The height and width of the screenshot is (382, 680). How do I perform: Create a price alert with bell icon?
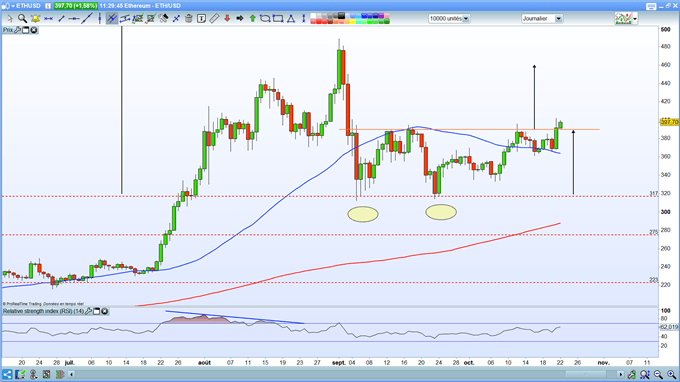pos(35,19)
